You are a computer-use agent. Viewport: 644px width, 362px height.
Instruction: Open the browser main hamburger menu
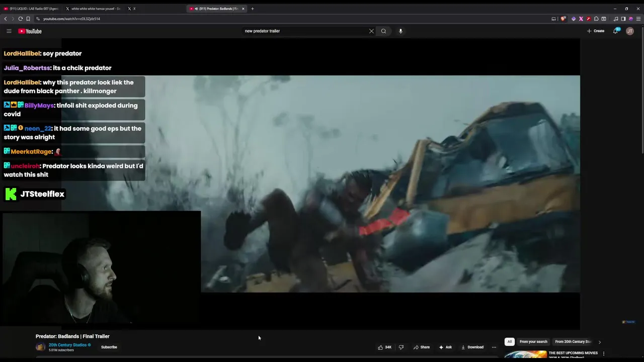[x=639, y=19]
